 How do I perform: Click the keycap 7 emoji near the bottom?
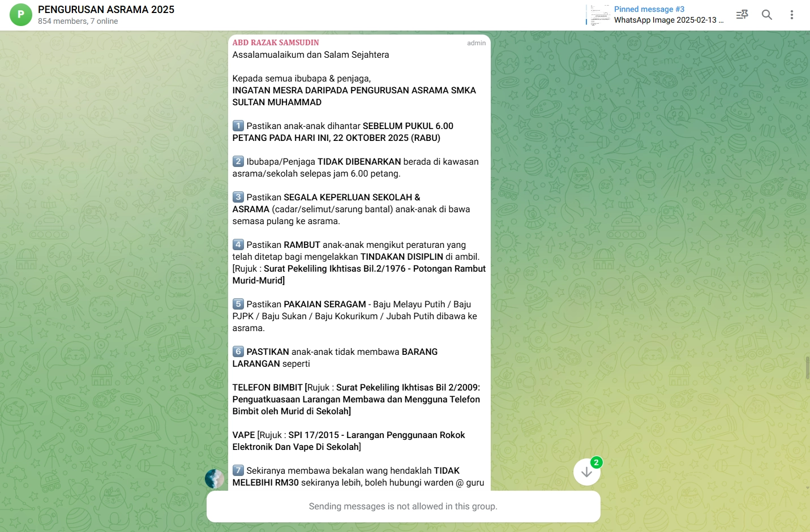tap(238, 470)
